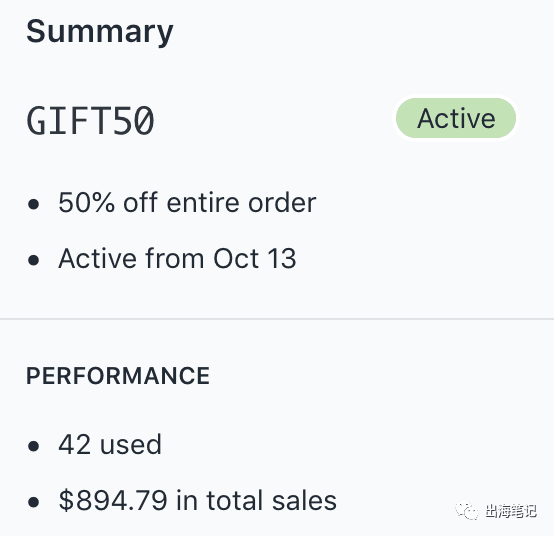Click the bullet before $894.79 in total sales

point(34,502)
